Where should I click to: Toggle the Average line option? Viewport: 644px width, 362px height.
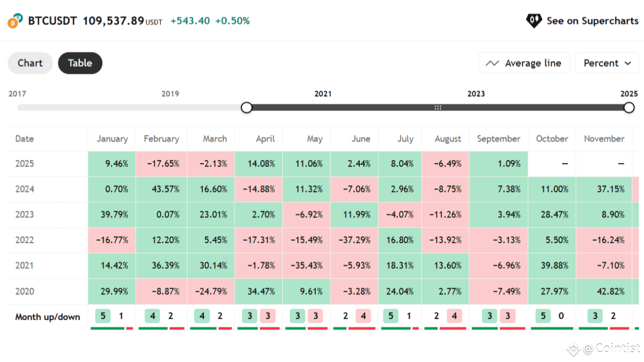(524, 63)
